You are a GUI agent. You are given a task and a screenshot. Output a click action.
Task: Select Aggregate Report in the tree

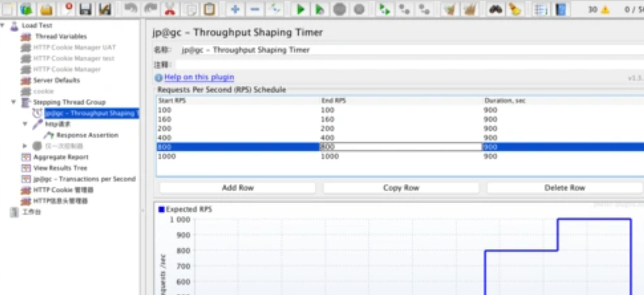tap(61, 157)
